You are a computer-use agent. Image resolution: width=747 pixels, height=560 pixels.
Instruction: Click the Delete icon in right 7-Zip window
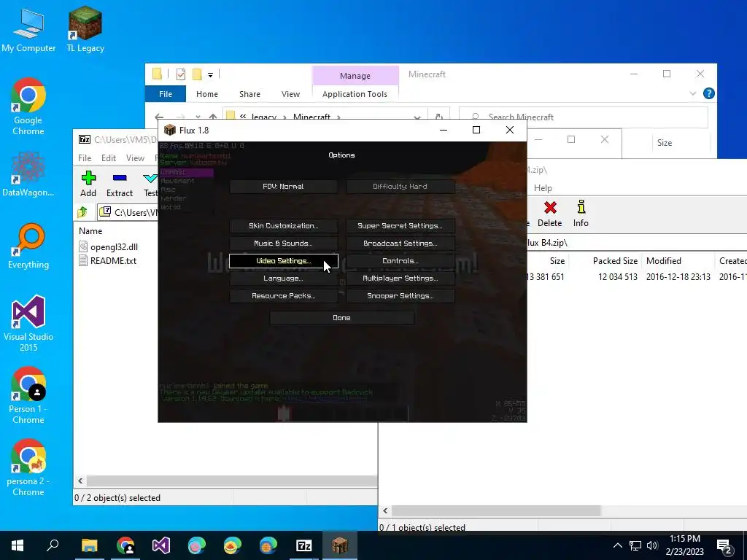click(550, 214)
